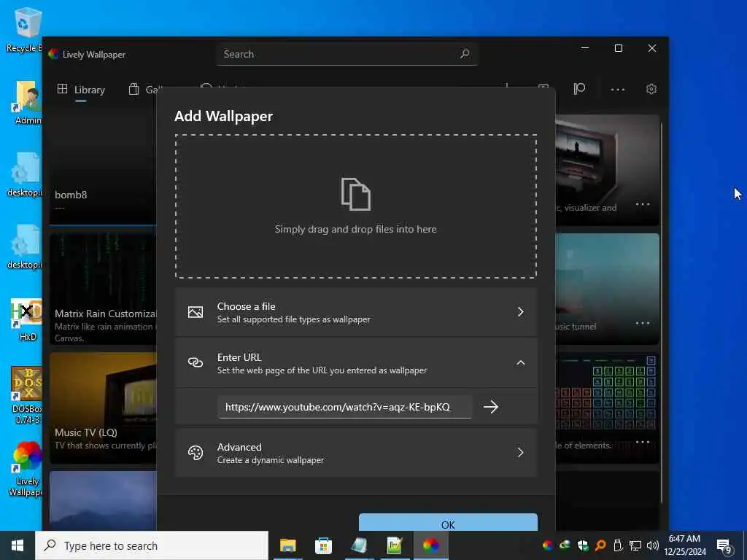Click the Advanced heading
The height and width of the screenshot is (560, 747).
click(239, 447)
